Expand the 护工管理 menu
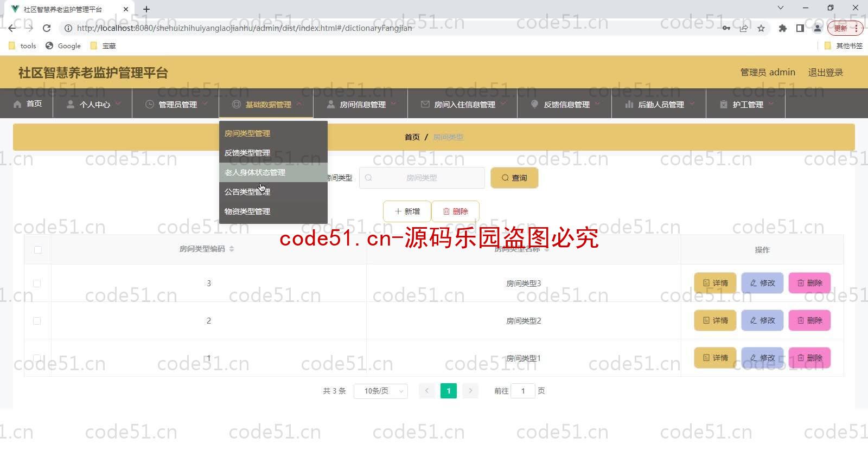 tap(746, 104)
